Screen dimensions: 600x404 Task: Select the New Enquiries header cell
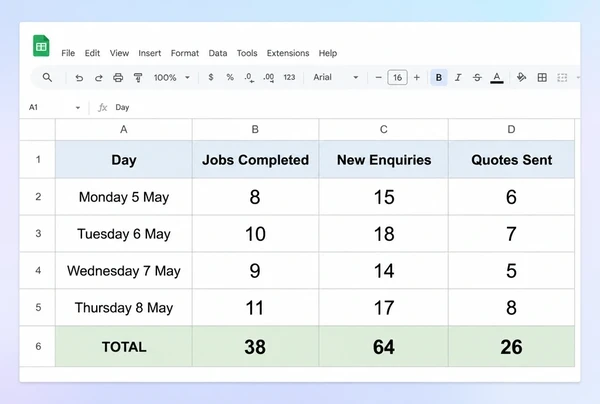[x=383, y=160]
